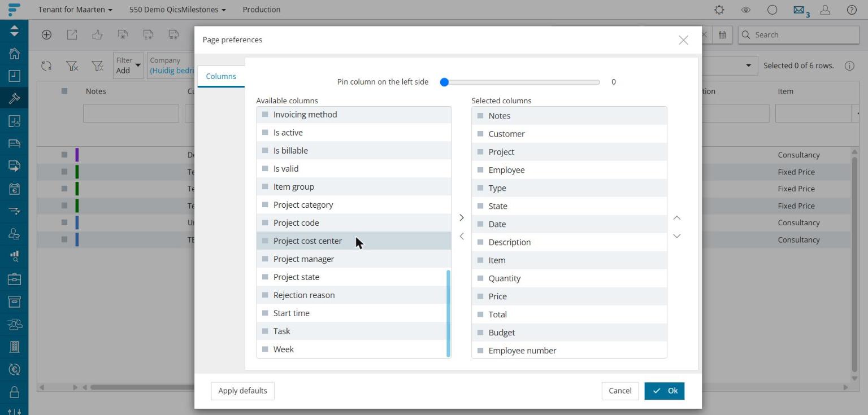Image resolution: width=868 pixels, height=415 pixels.
Task: Click the pin column slider handle
Action: click(444, 82)
